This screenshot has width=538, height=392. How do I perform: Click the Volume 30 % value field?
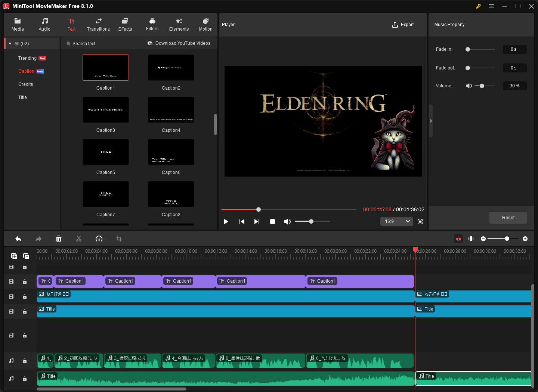[x=514, y=86]
